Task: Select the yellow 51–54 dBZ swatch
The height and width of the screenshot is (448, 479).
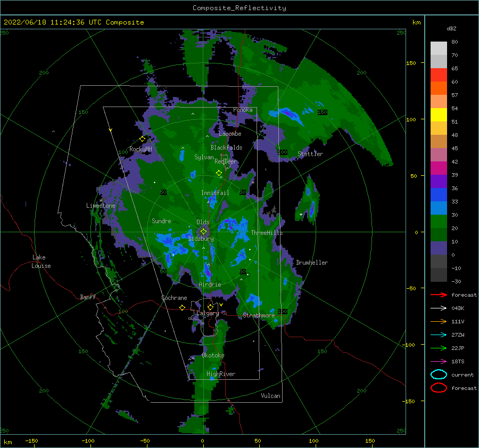Action: tap(439, 115)
